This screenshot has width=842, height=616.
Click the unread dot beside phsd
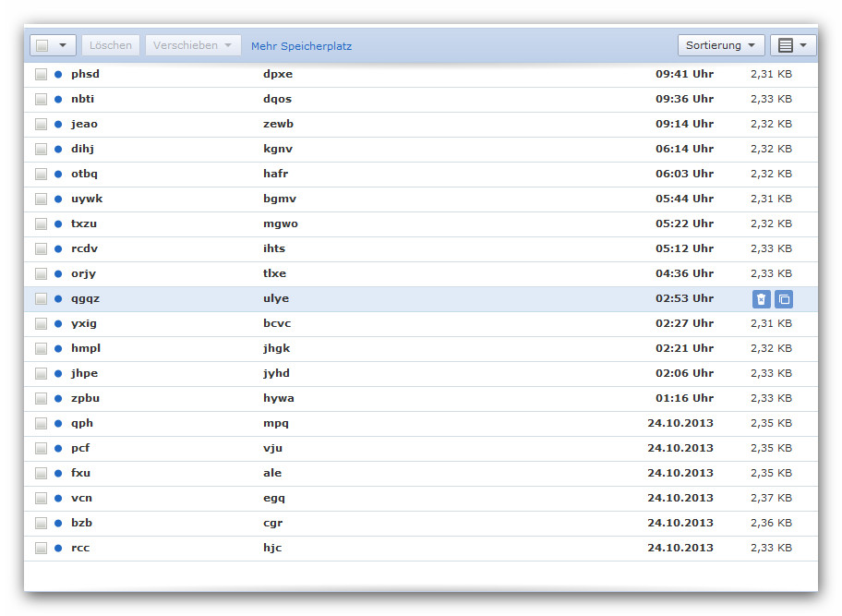[58, 74]
